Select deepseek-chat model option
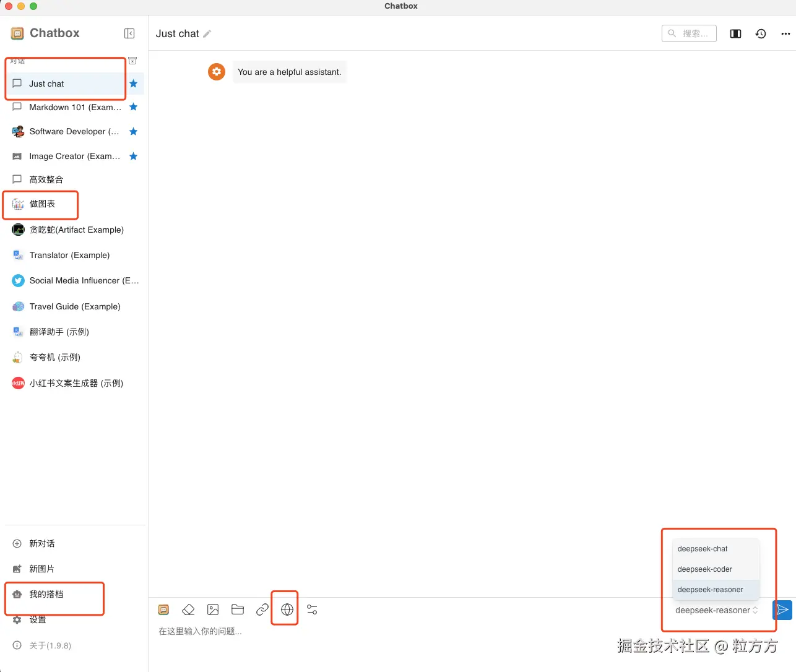Screen dimensions: 796x672 pyautogui.click(x=716, y=549)
